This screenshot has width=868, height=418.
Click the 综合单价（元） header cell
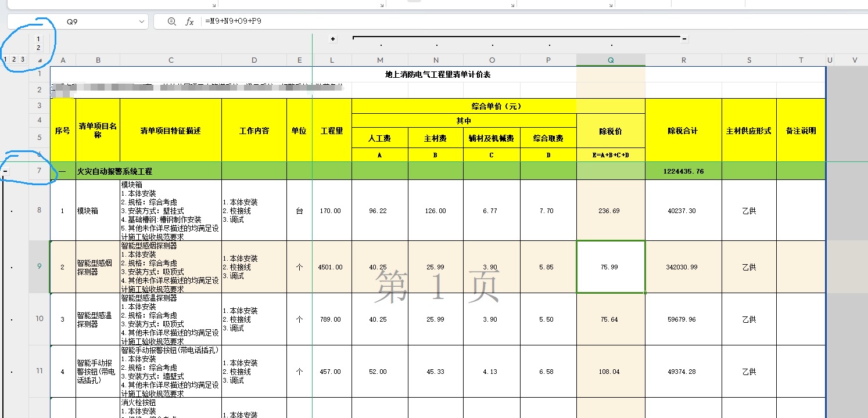pos(498,106)
